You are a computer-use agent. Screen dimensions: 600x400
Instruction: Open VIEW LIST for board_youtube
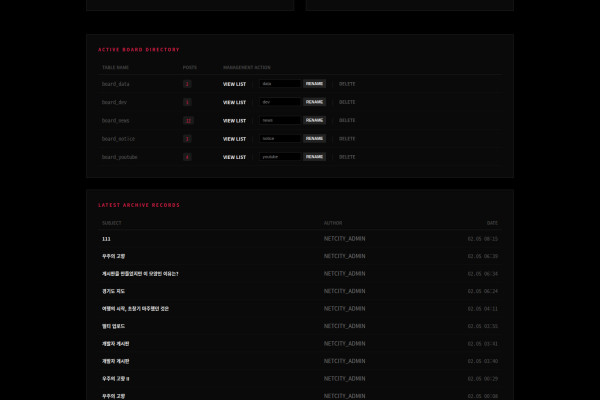coord(234,157)
